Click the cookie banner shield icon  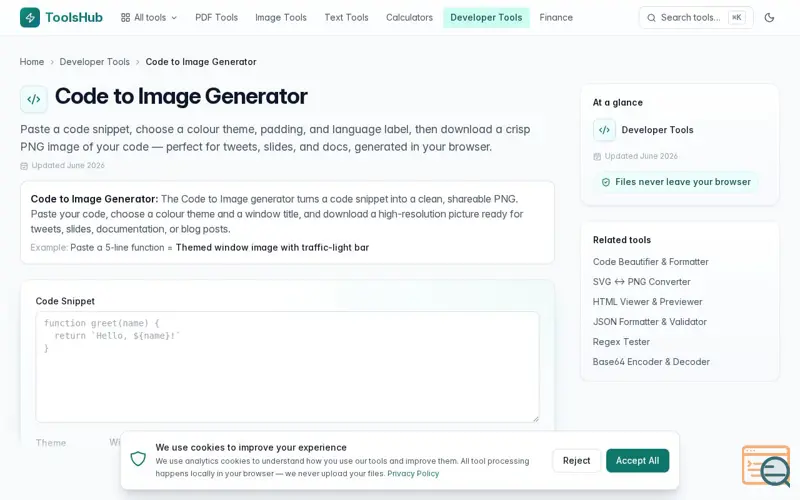[138, 459]
